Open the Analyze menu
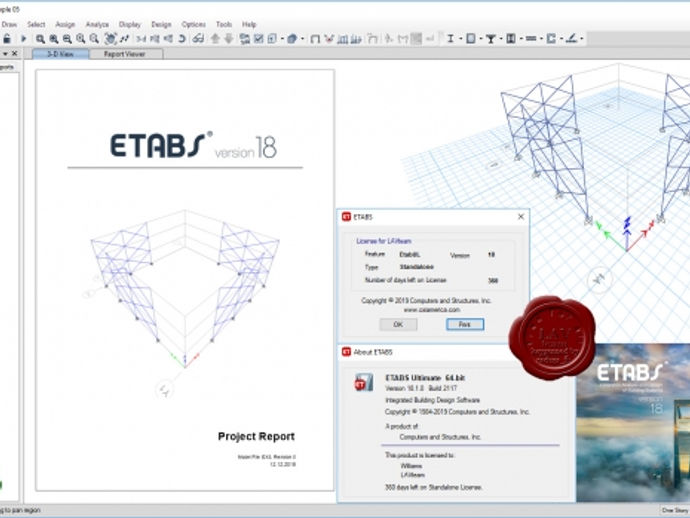This screenshot has width=690, height=518. [x=97, y=24]
